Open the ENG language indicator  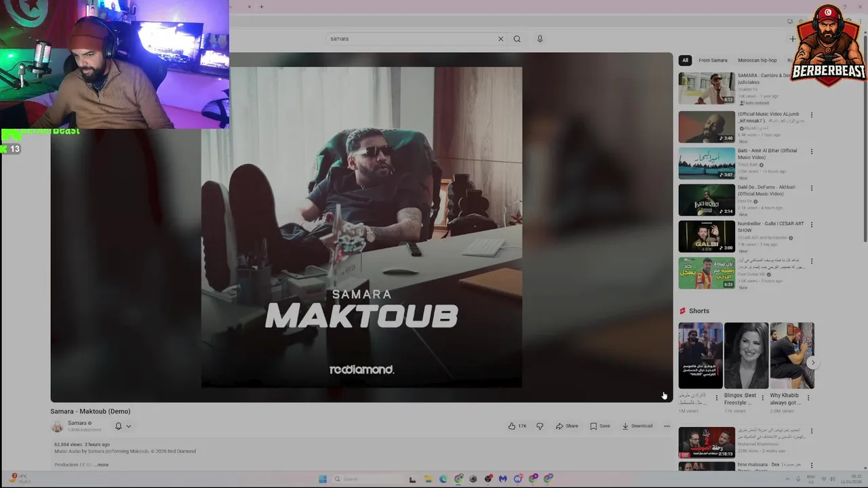tap(810, 479)
